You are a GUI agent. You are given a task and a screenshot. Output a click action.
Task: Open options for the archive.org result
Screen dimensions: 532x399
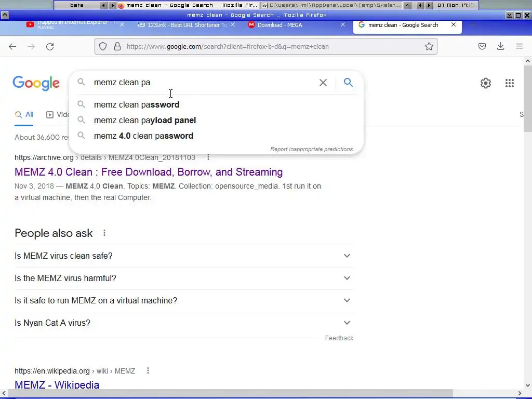click(x=208, y=157)
